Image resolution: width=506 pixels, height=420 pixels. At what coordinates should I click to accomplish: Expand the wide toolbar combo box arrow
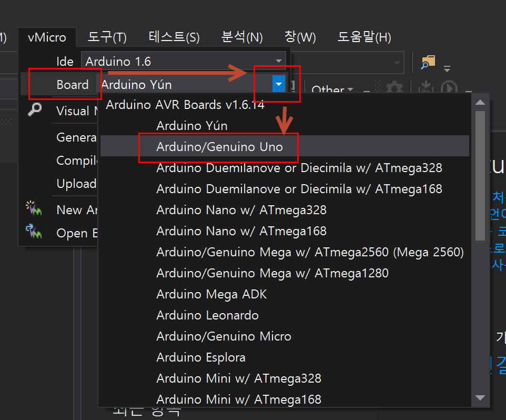(x=397, y=63)
